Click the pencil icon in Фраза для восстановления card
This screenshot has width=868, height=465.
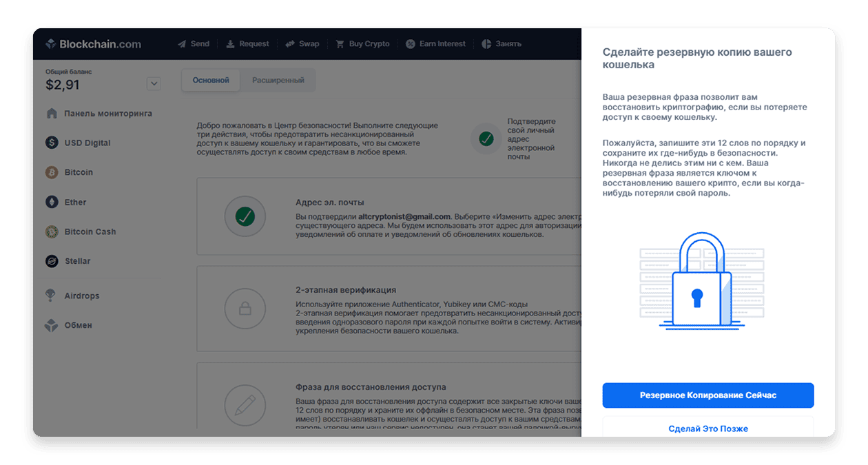245,406
